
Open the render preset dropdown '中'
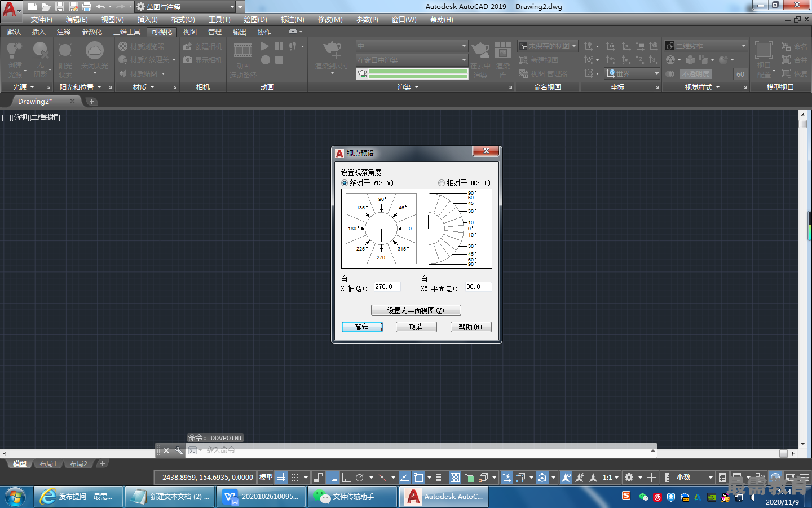412,46
